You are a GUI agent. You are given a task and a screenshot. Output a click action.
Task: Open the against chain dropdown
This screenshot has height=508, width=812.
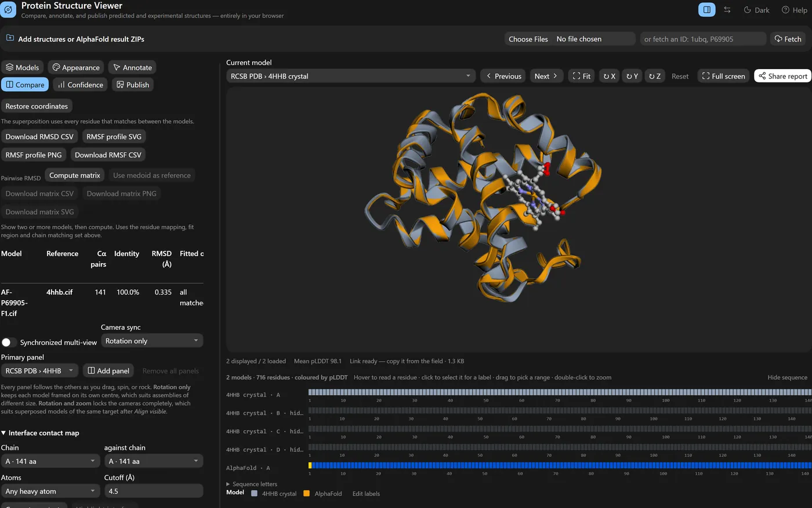click(154, 461)
